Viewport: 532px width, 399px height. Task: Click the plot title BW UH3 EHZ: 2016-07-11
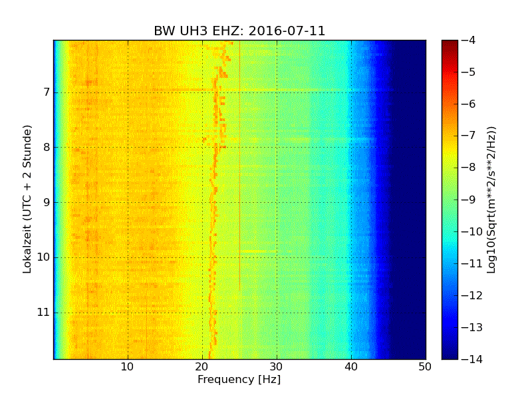(x=239, y=31)
